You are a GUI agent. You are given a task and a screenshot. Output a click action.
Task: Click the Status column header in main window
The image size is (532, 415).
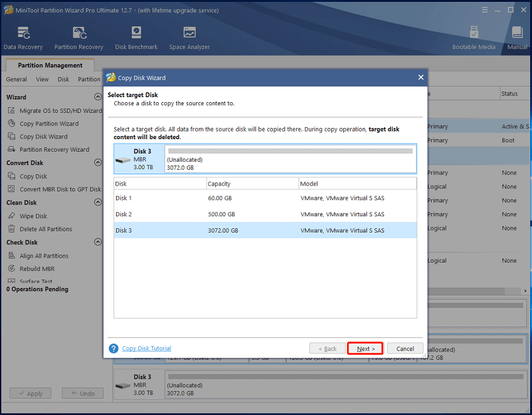click(x=514, y=93)
